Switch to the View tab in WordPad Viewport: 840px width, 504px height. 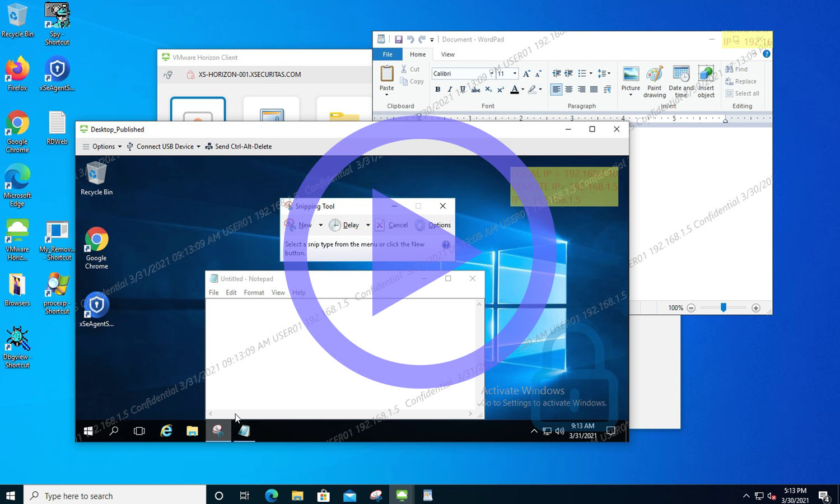coord(447,54)
